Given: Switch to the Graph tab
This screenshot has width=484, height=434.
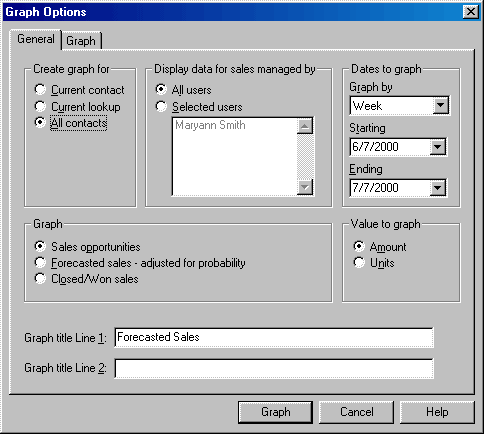Looking at the screenshot, I should coord(81,41).
